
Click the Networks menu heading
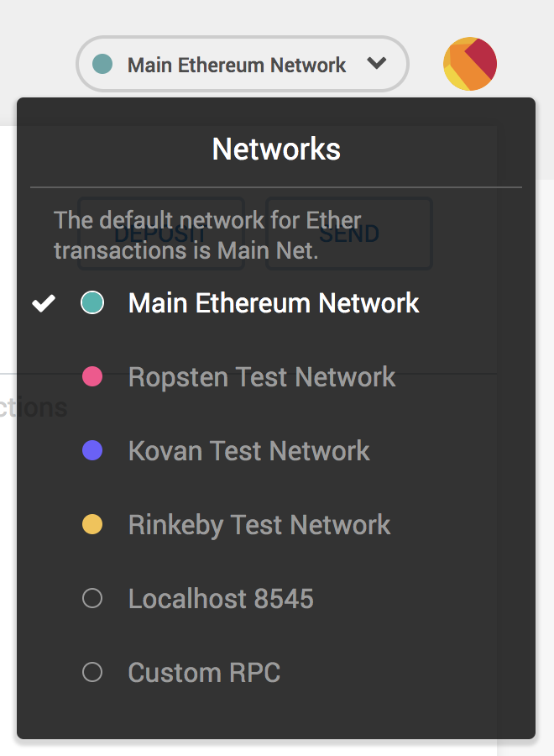click(276, 150)
